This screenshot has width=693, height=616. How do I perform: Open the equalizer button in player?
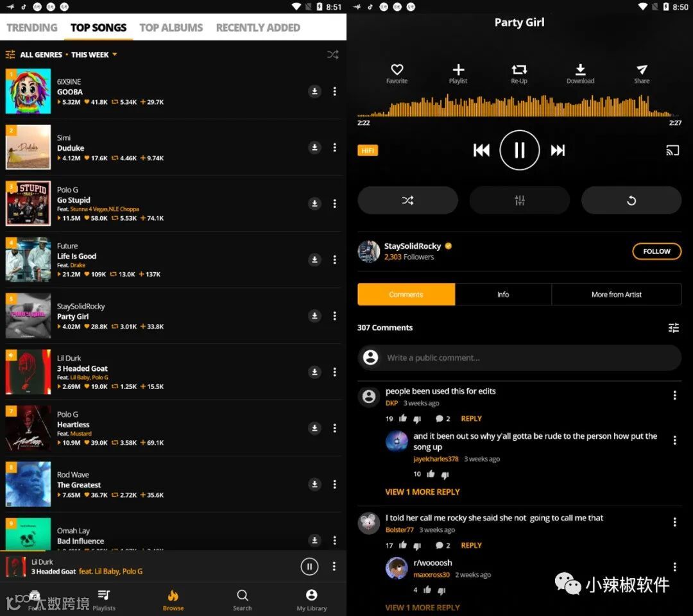tap(519, 200)
